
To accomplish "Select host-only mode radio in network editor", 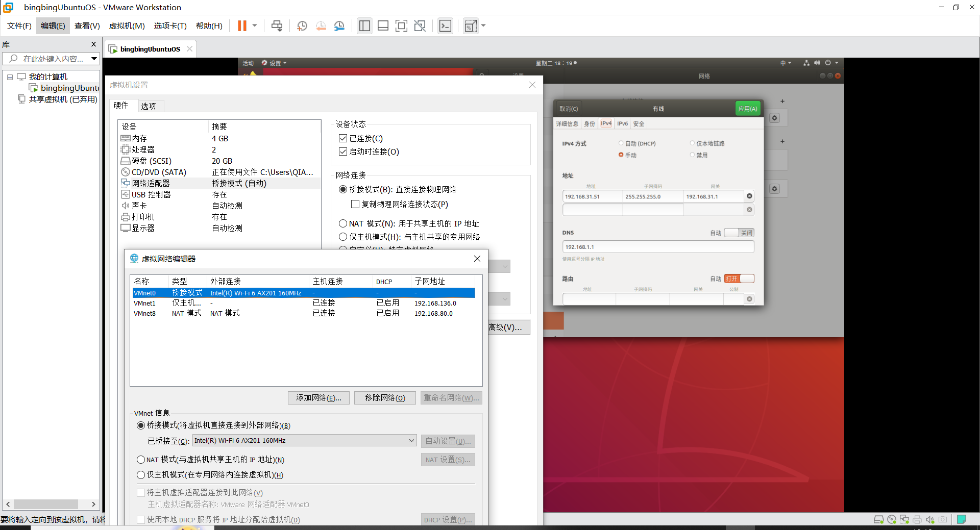I will pos(141,475).
